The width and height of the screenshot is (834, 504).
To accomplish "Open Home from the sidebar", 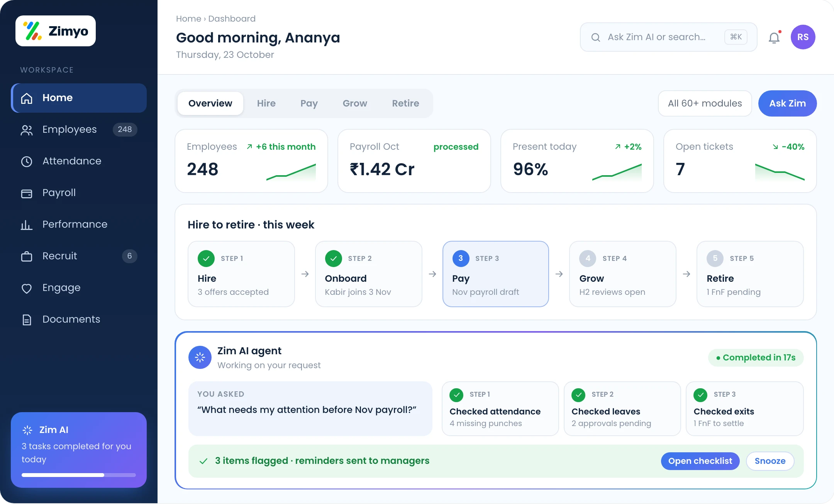I will (79, 98).
